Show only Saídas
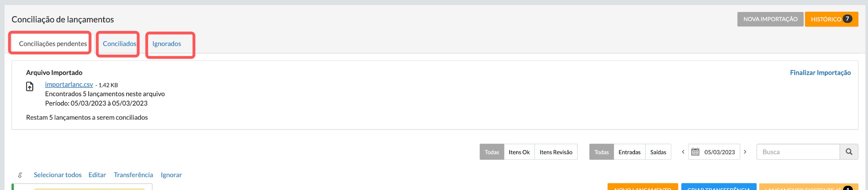 (x=658, y=152)
